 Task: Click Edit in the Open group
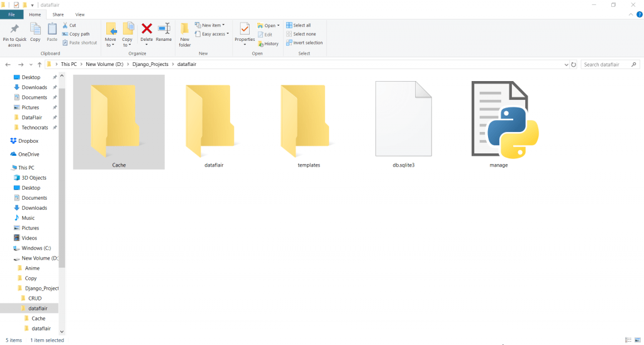pos(265,35)
